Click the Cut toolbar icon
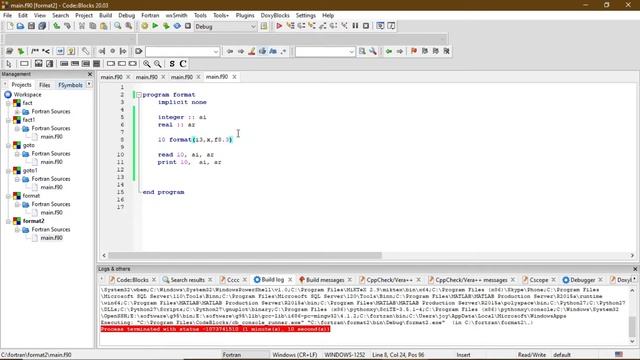The height and width of the screenshot is (360, 640). coord(82,26)
